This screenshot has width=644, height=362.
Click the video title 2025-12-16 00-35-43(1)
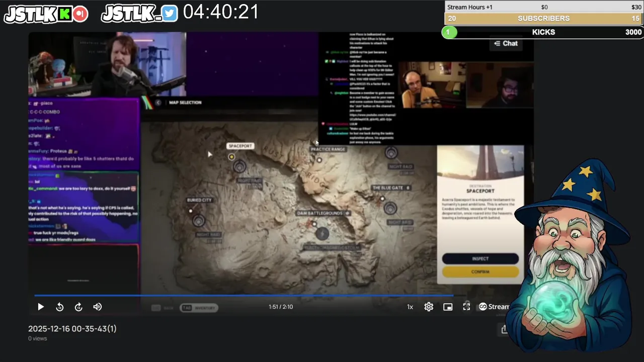pyautogui.click(x=72, y=329)
